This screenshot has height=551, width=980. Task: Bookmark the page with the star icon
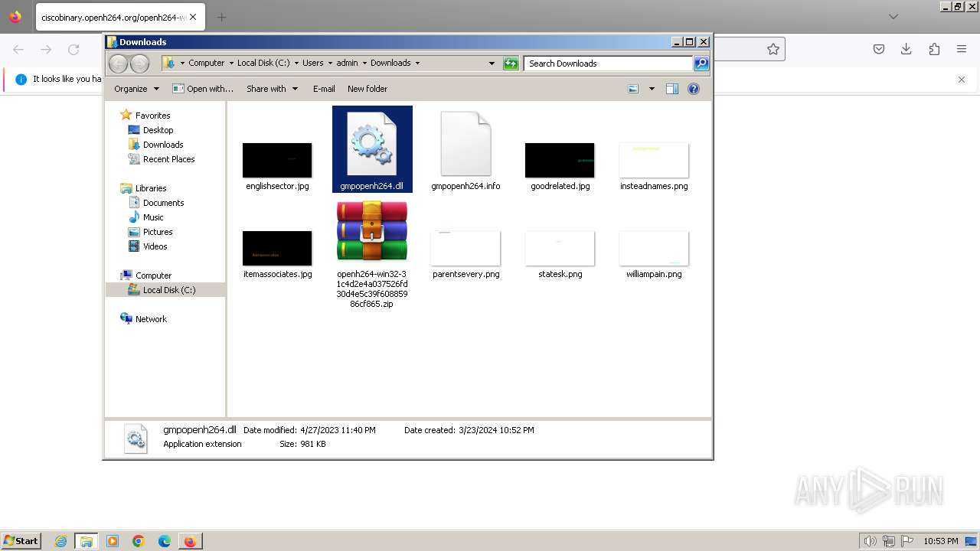click(773, 49)
